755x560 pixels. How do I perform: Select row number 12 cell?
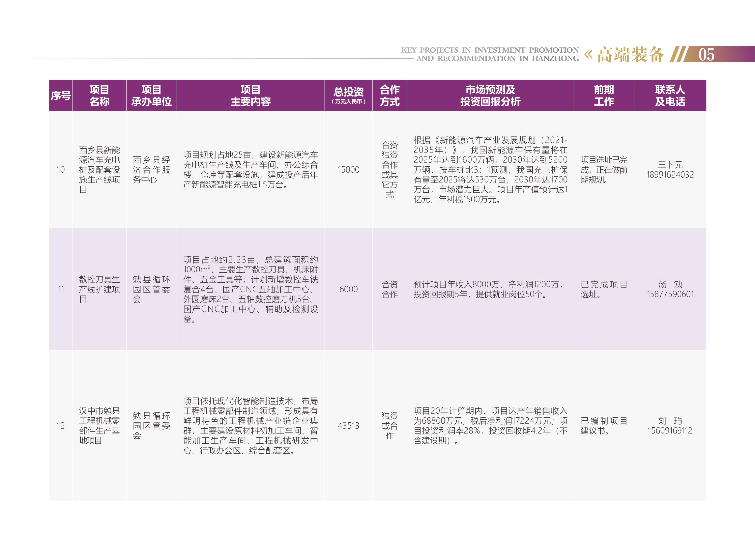click(61, 425)
